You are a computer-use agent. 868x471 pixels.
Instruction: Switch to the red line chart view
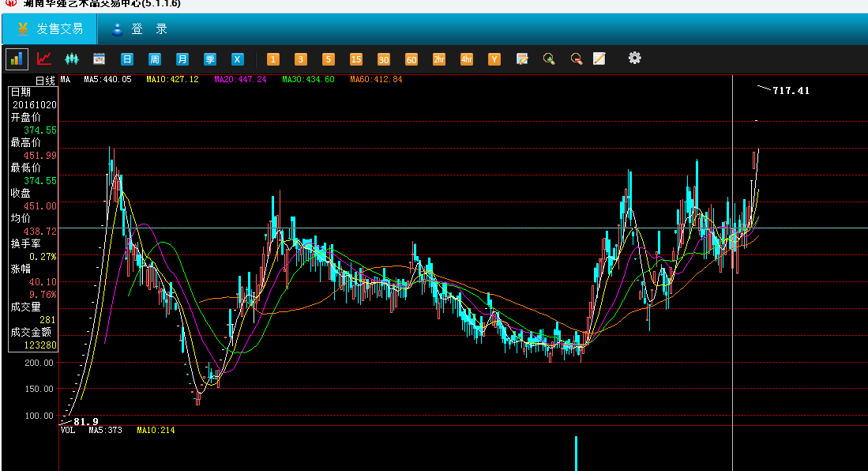tap(44, 58)
